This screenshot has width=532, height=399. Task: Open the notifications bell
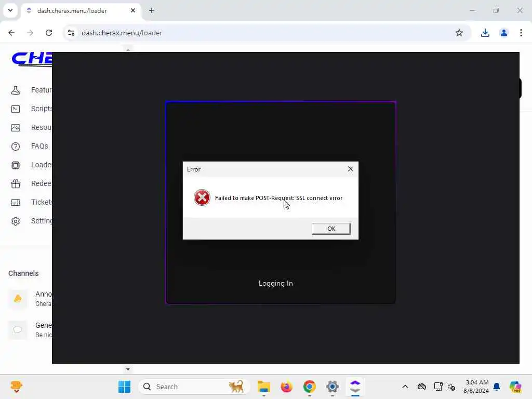(x=497, y=387)
